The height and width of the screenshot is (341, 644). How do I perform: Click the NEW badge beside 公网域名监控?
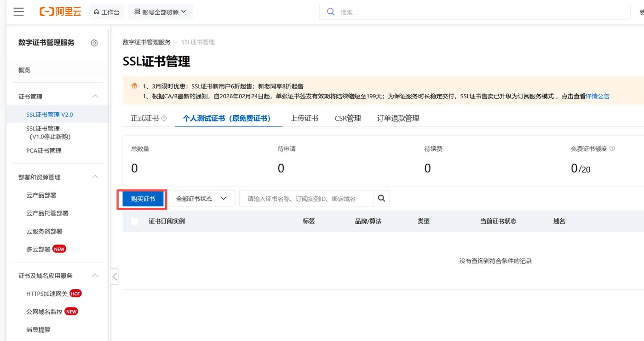click(x=71, y=312)
